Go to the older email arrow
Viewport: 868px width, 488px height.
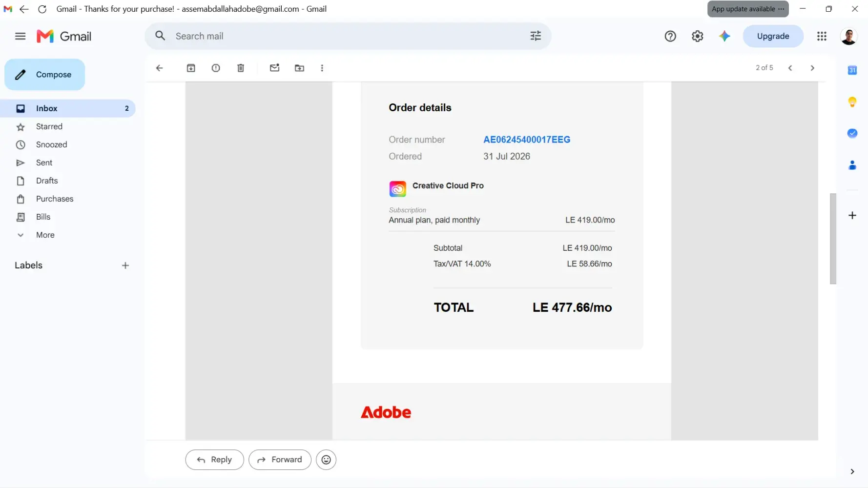812,68
